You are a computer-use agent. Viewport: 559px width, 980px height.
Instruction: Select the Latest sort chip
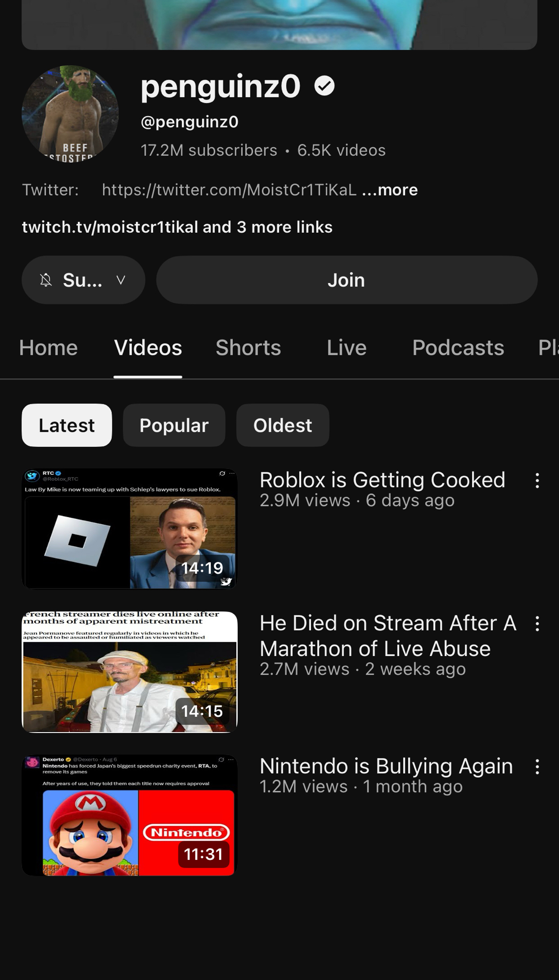point(67,425)
